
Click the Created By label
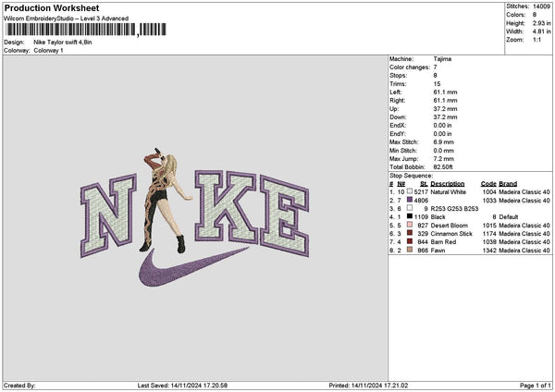19,386
